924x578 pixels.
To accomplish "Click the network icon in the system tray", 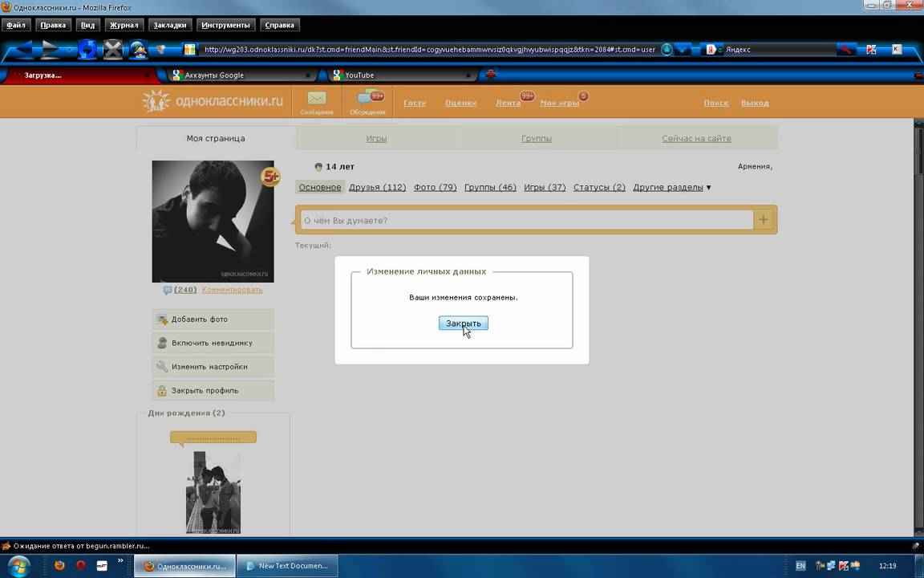I will [832, 566].
